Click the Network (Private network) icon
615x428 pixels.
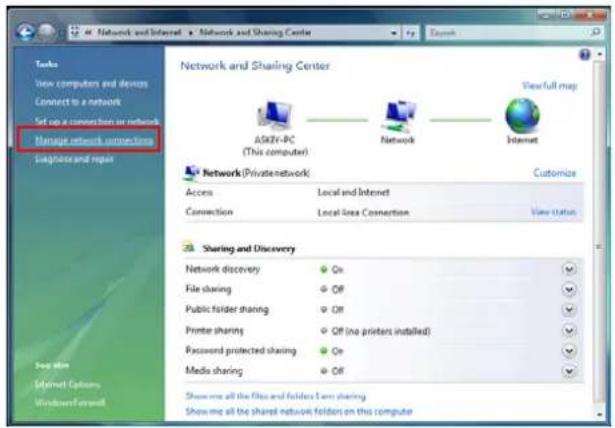click(192, 173)
